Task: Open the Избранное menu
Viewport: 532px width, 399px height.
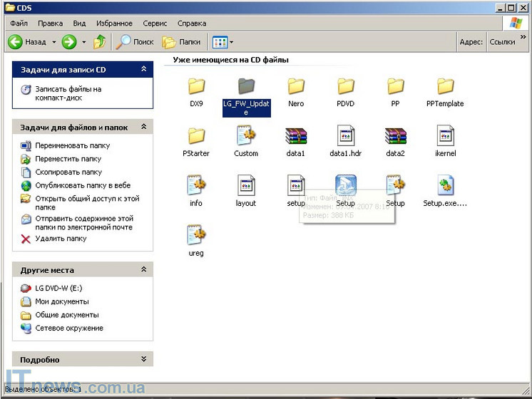Action: coord(114,24)
